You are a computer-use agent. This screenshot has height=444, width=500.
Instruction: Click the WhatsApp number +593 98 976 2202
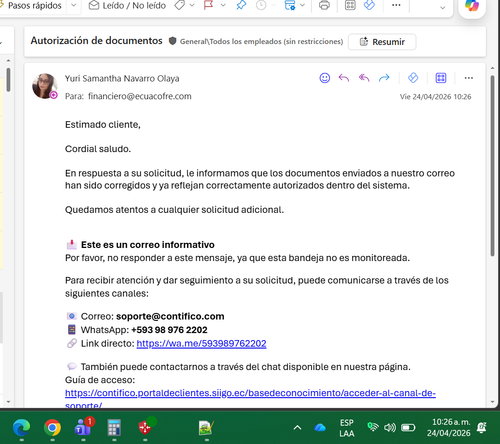coord(169,330)
